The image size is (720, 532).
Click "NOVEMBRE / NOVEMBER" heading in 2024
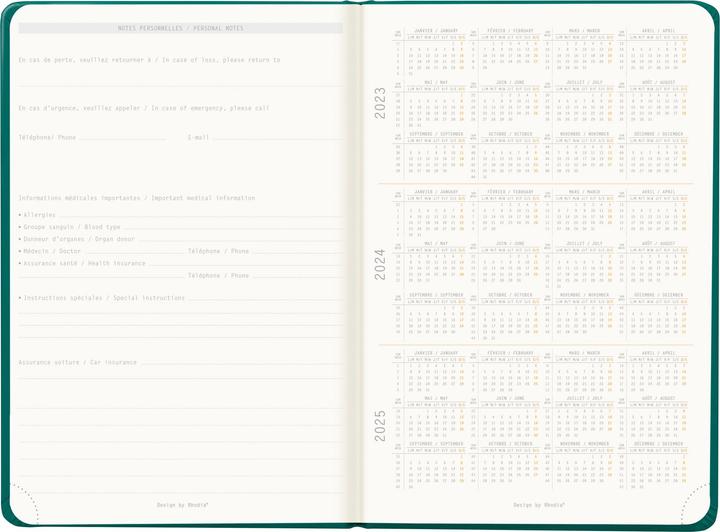coord(584,295)
